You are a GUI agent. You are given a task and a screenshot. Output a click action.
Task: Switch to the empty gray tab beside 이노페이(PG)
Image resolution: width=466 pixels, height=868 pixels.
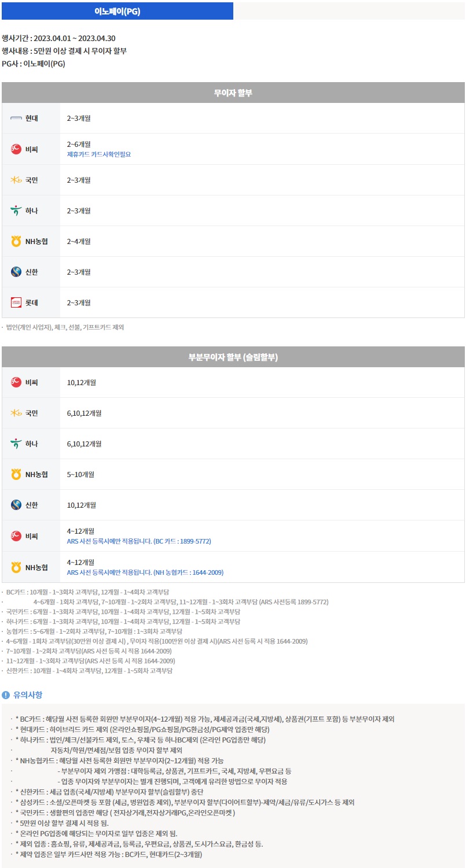point(349,11)
